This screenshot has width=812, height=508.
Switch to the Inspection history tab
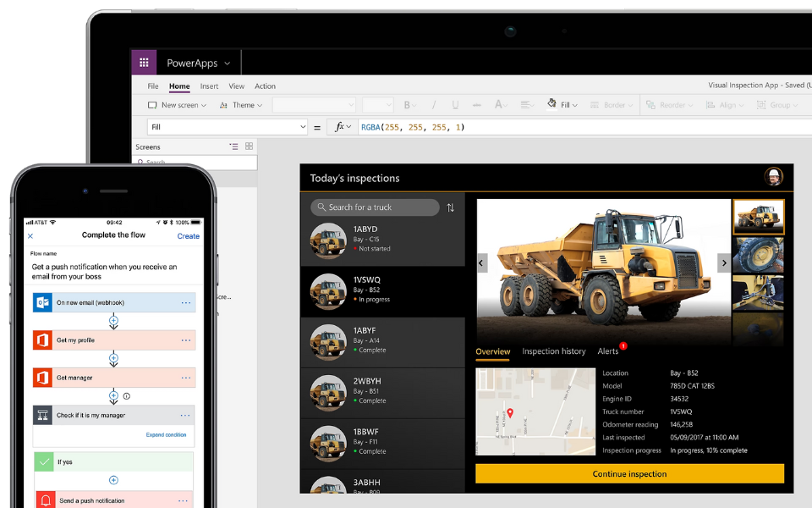tap(553, 351)
